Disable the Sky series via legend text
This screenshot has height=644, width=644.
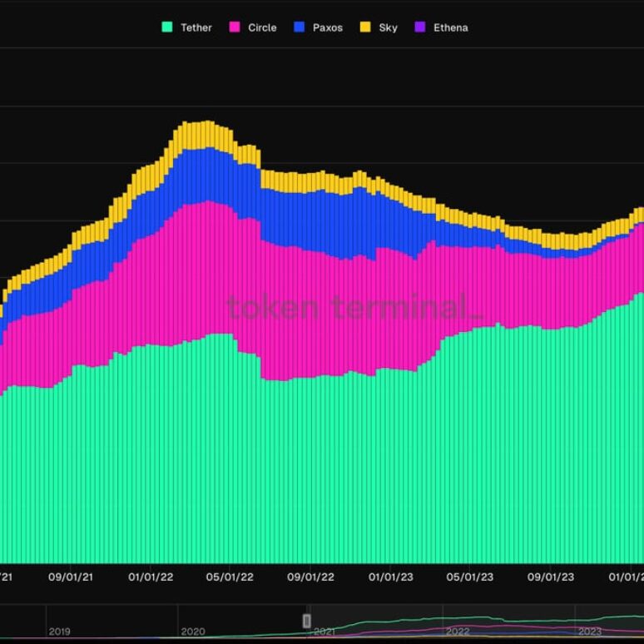(388, 27)
